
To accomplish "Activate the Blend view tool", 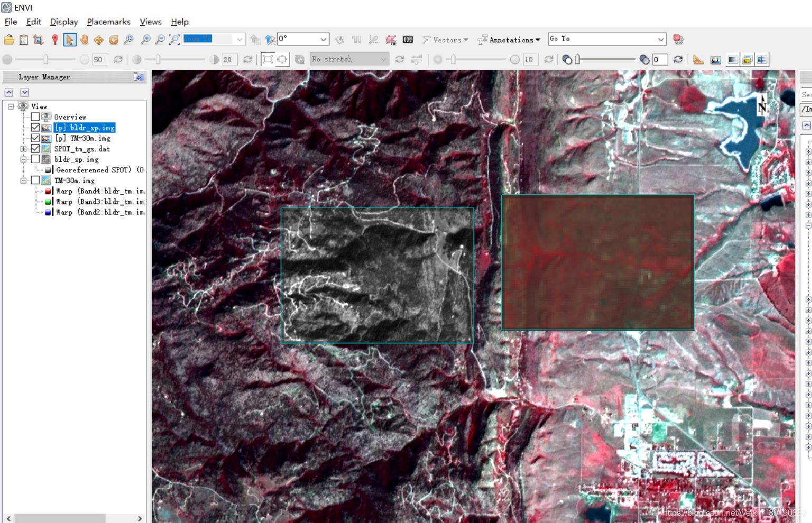I will tap(733, 60).
